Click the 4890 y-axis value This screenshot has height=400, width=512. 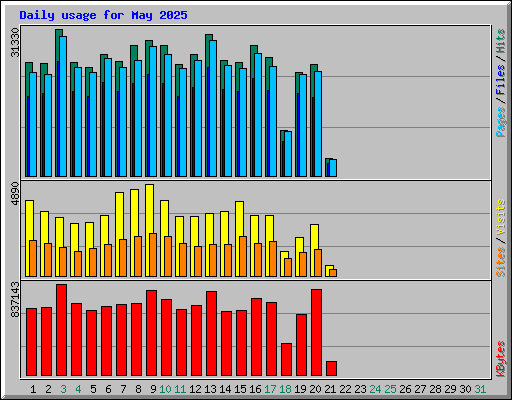15,194
